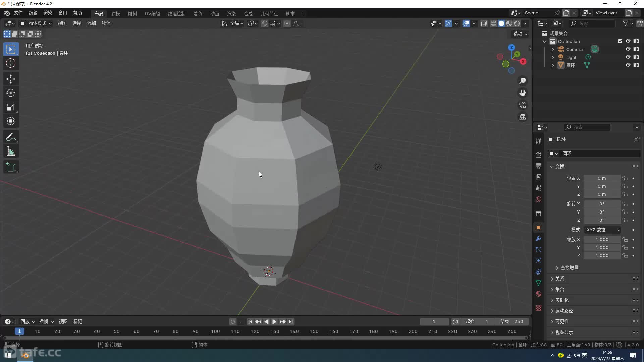Open the XYZ 欧拉 rotation mode dropdown
Screen dimensions: 644x362
[x=602, y=230]
